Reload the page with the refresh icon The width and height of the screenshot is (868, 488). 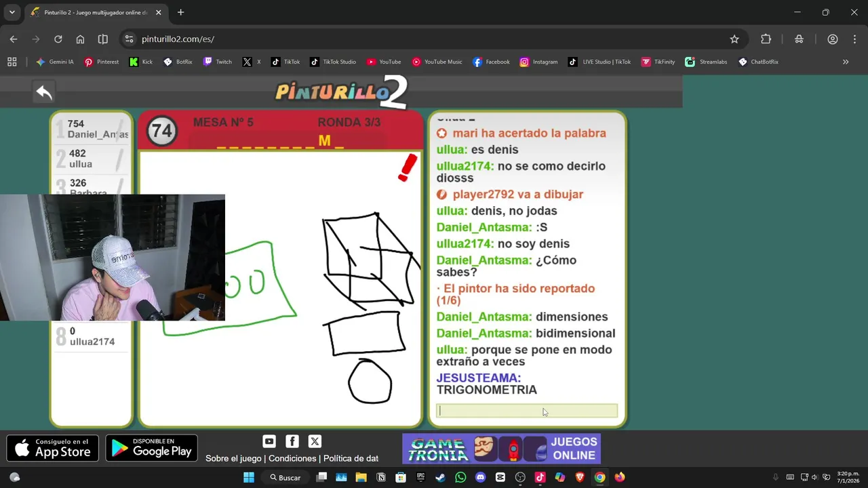click(x=58, y=39)
